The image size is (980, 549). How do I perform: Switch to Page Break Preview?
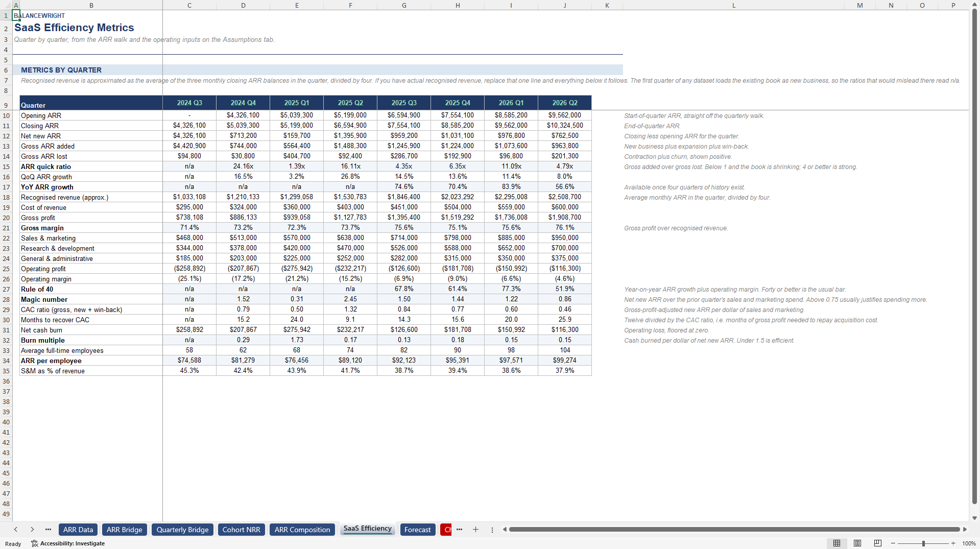click(878, 543)
